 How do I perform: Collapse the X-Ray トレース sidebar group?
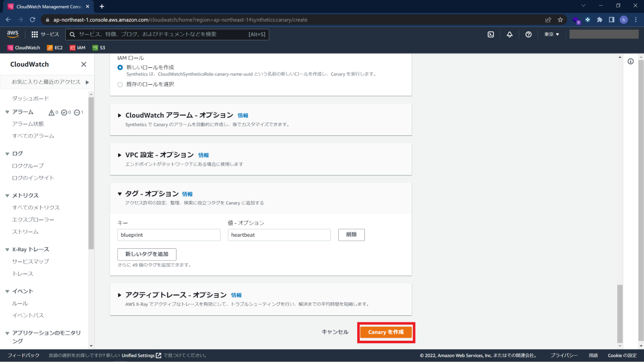tap(7, 250)
